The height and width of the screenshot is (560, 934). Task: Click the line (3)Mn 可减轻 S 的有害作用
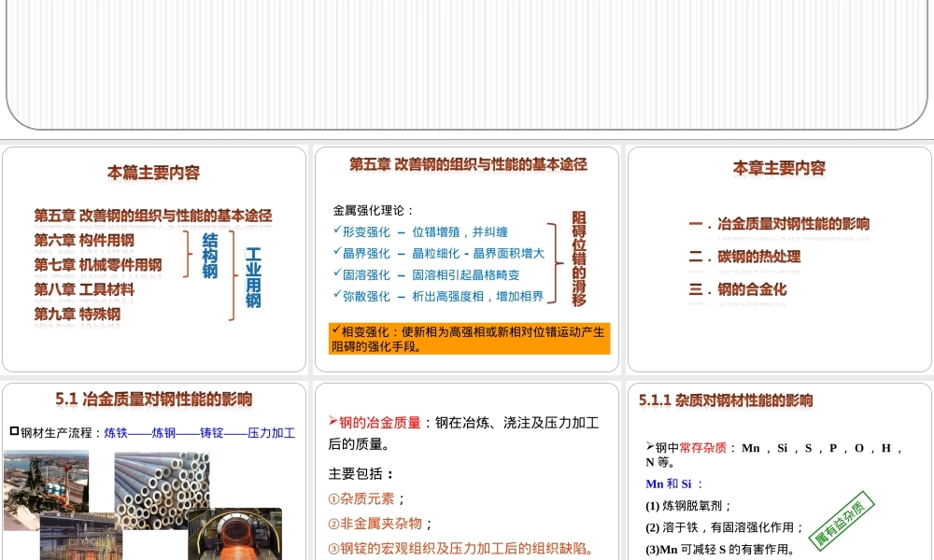[720, 550]
